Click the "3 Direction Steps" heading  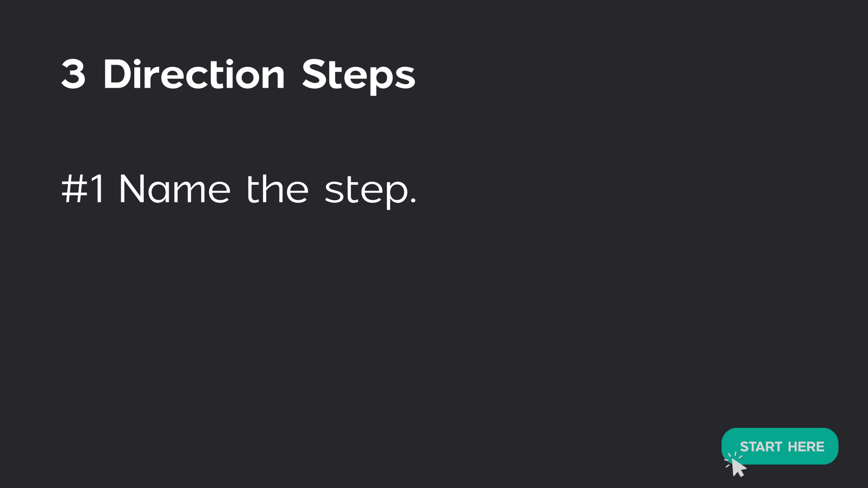click(x=238, y=75)
